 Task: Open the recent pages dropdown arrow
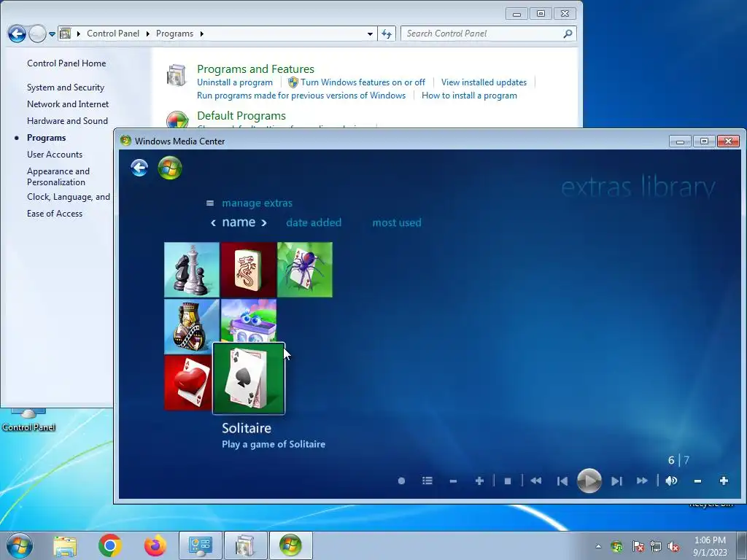52,34
